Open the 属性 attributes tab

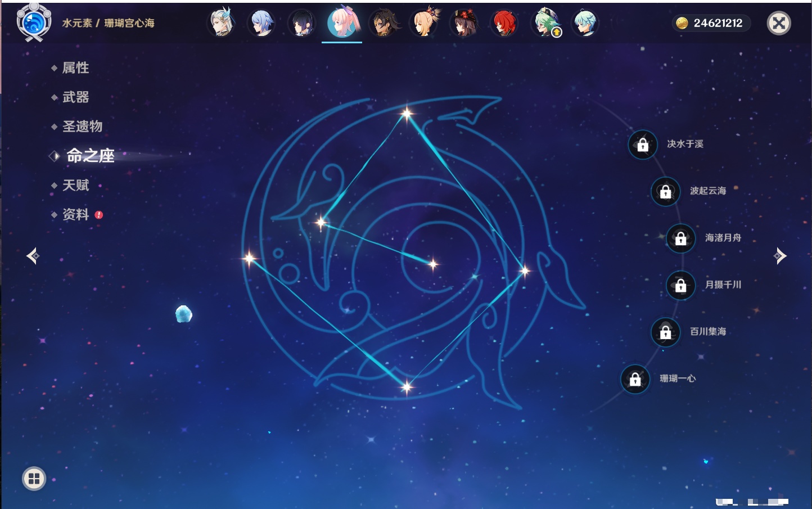pyautogui.click(x=75, y=68)
